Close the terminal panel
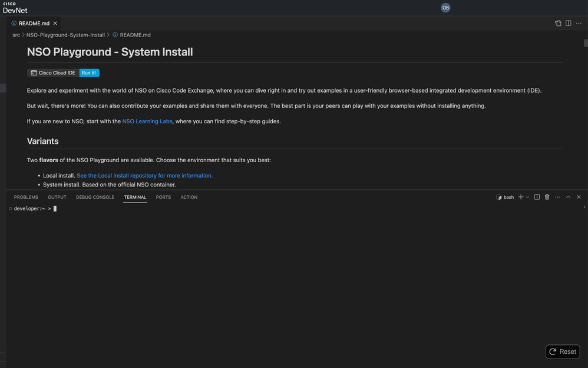This screenshot has width=588, height=368. (x=579, y=197)
